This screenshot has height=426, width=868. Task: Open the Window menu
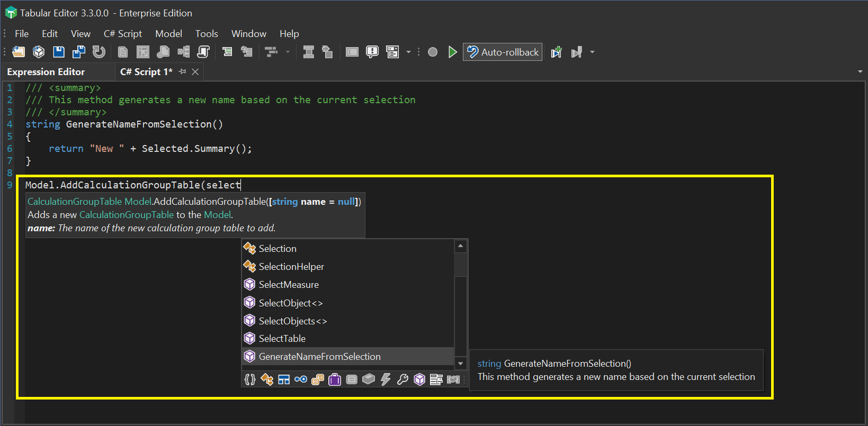[249, 34]
